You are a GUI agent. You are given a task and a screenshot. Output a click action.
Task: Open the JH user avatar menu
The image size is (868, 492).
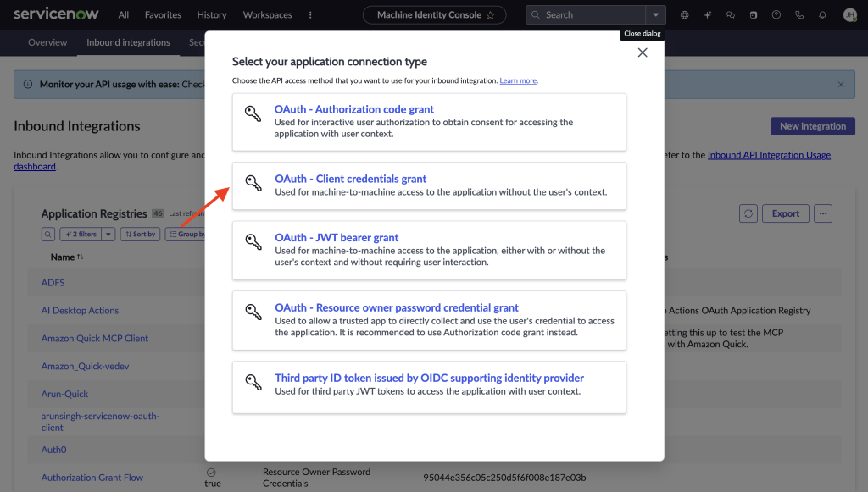[x=849, y=15]
